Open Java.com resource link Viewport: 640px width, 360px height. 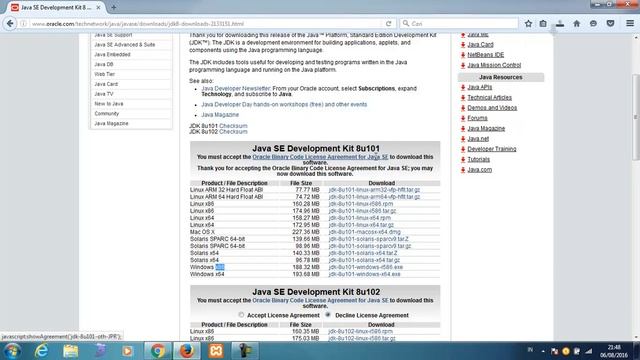point(480,169)
